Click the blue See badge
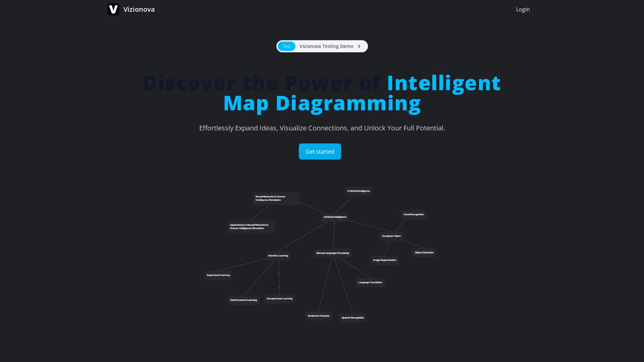This screenshot has height=362, width=644. [286, 46]
